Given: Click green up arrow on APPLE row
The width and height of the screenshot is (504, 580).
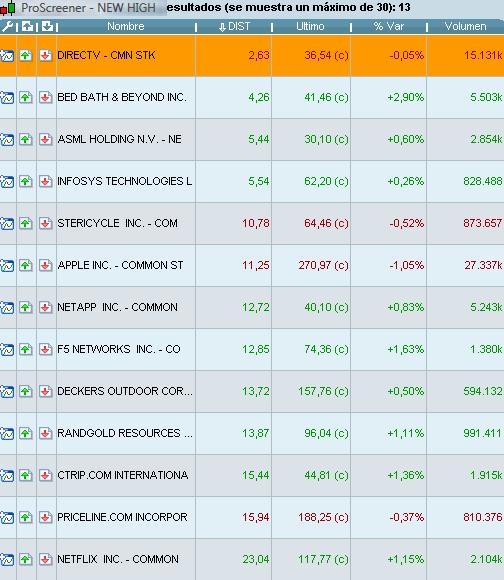Looking at the screenshot, I should click(26, 266).
